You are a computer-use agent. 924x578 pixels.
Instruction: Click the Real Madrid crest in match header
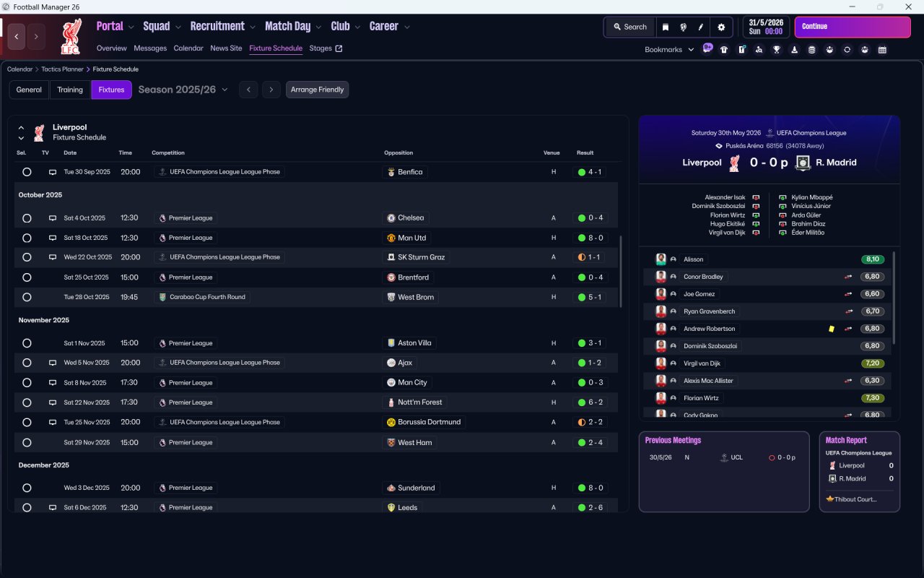[x=803, y=163]
